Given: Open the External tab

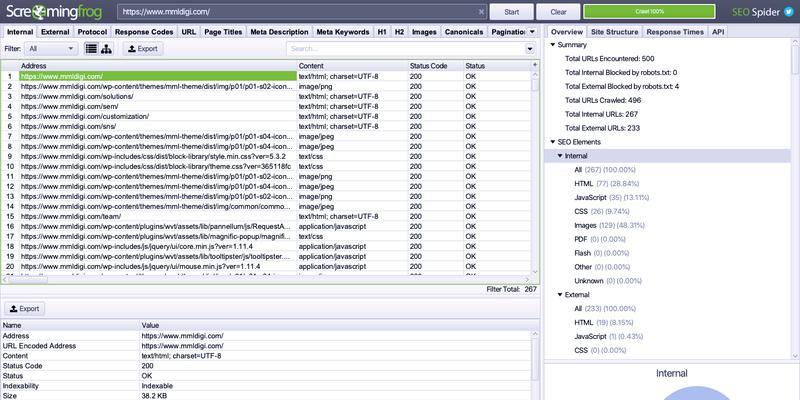Looking at the screenshot, I should click(x=55, y=32).
